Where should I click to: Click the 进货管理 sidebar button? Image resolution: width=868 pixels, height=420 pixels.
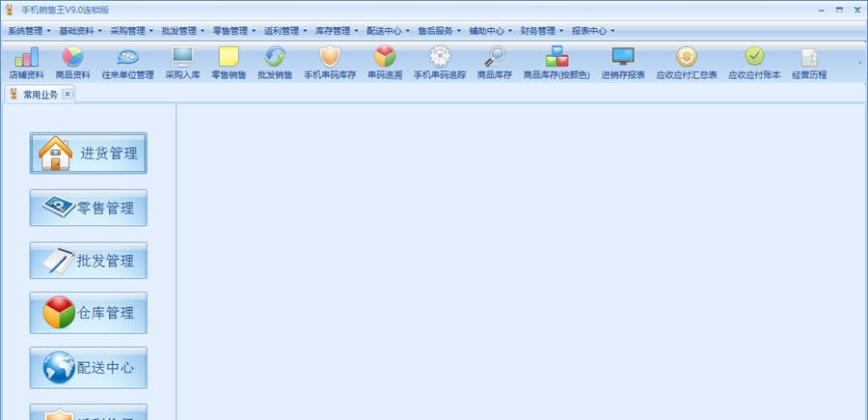(89, 153)
